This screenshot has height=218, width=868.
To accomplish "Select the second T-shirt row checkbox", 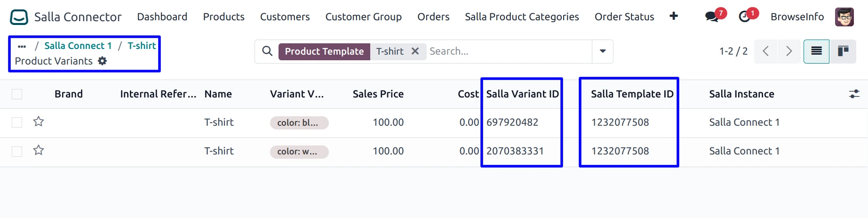I will pos(17,151).
